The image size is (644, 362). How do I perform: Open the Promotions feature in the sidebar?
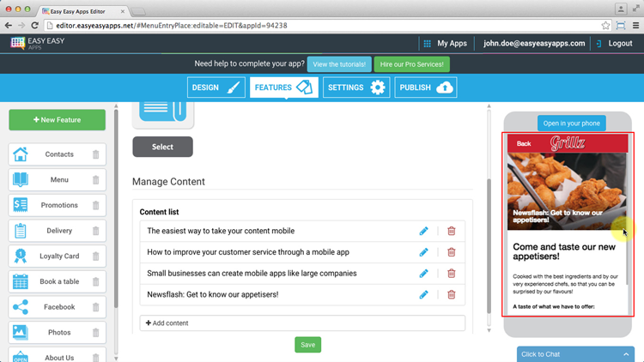(58, 205)
